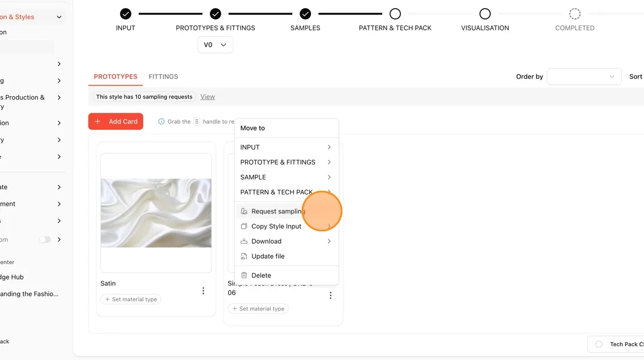644x360 pixels.
Task: Choose Copy Style Input menu entry
Action: point(286,226)
